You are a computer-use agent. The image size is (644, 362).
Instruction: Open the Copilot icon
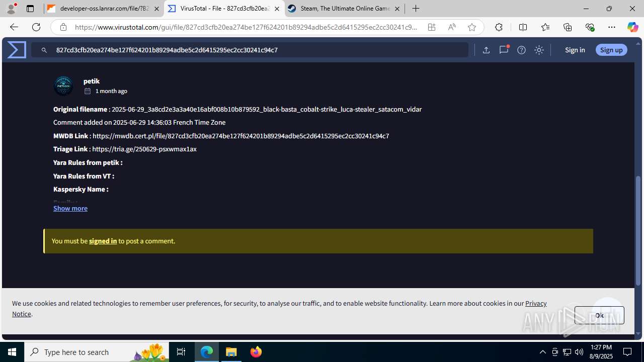[632, 27]
